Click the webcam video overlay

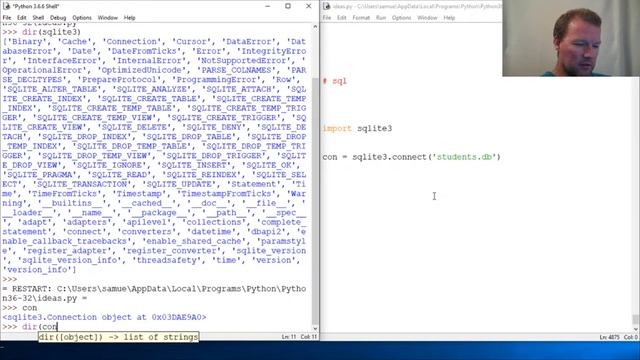point(571,38)
